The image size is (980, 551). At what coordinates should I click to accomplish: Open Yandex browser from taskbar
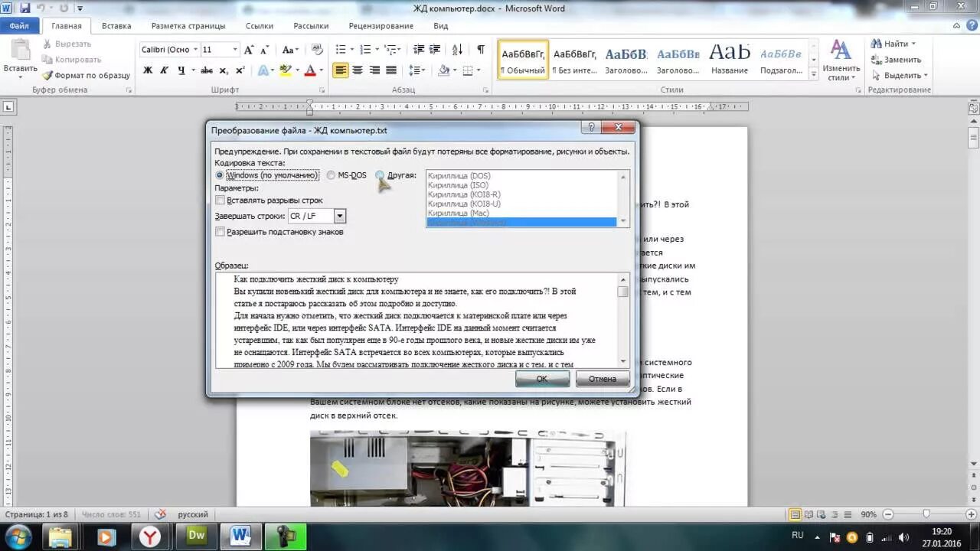150,536
